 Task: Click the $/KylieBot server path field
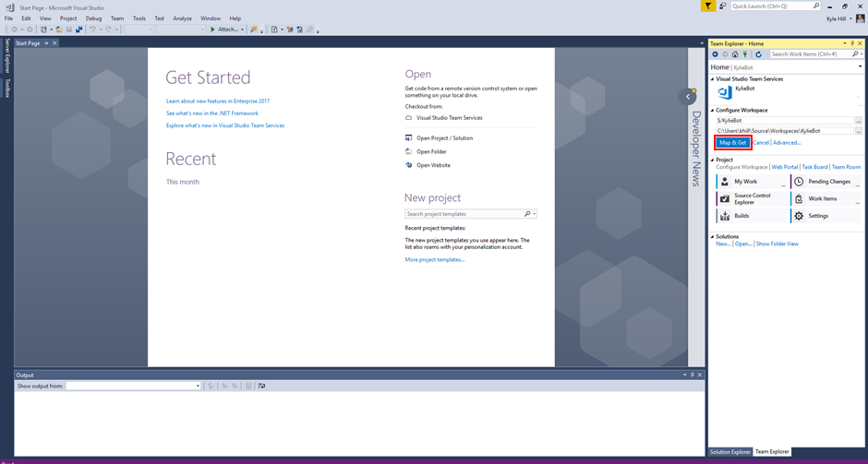pos(784,120)
